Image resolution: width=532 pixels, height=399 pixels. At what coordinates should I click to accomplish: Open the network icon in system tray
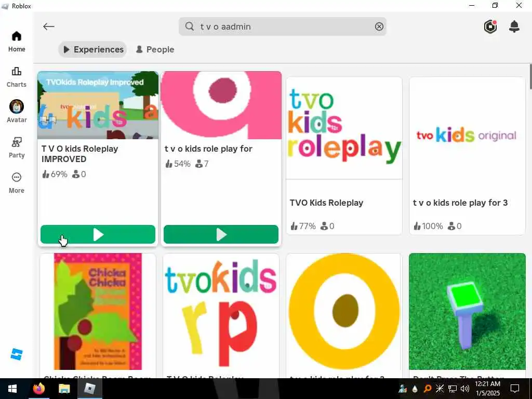453,389
